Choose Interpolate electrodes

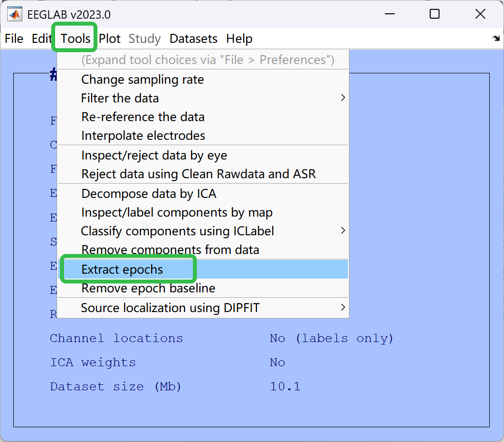click(x=203, y=135)
